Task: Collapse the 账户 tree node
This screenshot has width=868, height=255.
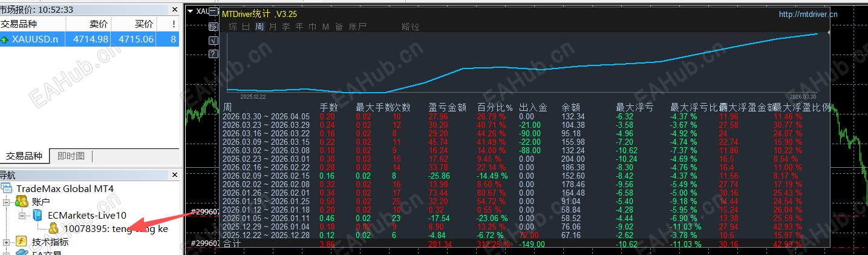Action: (7, 202)
